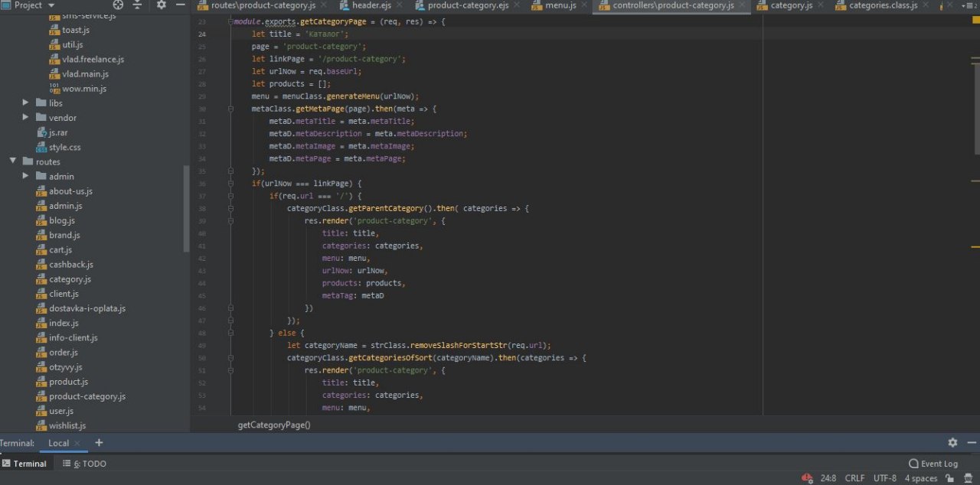Add new terminal session with plus icon
Screen dimensions: 980x485
[x=99, y=443]
